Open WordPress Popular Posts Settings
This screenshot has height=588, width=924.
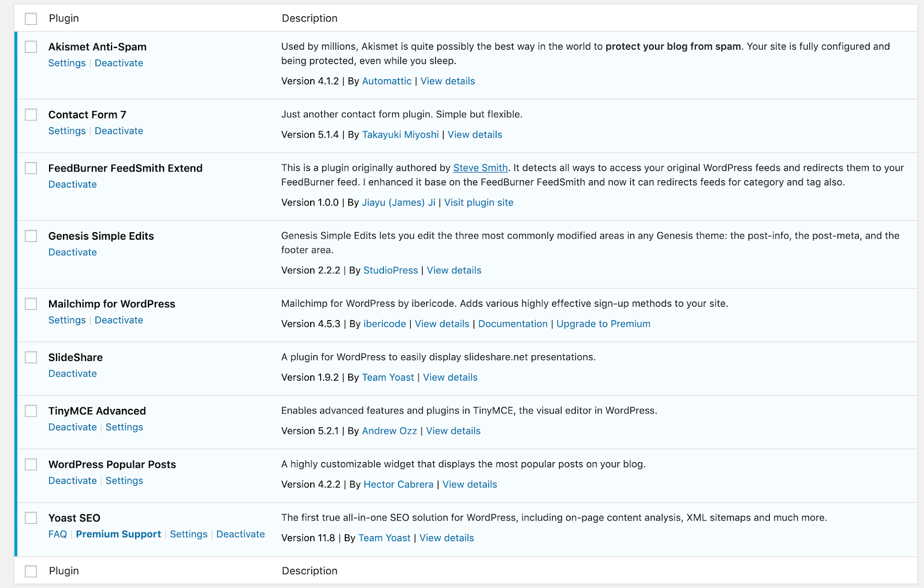[124, 481]
